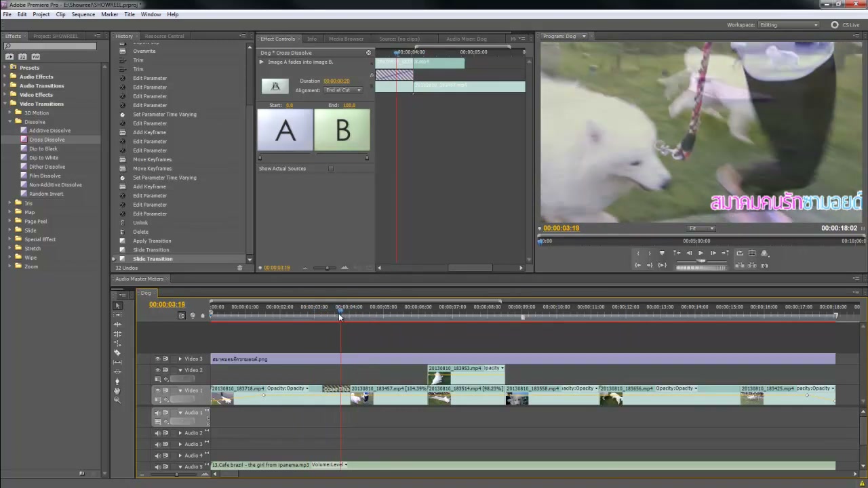Click the Export Frame camera icon

764,265
